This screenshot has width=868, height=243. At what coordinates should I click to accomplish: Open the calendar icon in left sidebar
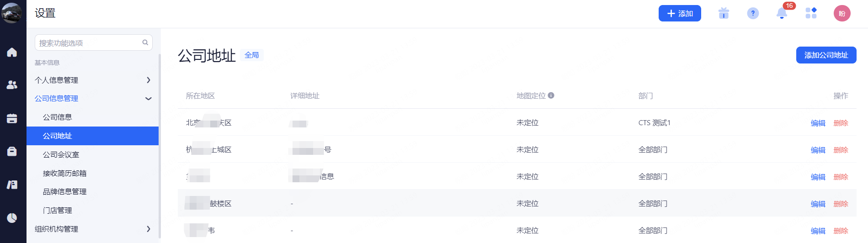click(12, 118)
